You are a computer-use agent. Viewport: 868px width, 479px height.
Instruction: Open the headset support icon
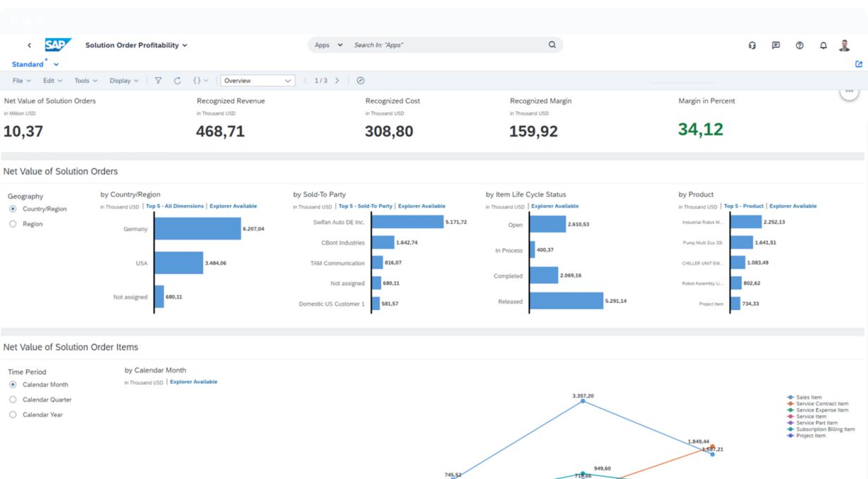point(752,46)
